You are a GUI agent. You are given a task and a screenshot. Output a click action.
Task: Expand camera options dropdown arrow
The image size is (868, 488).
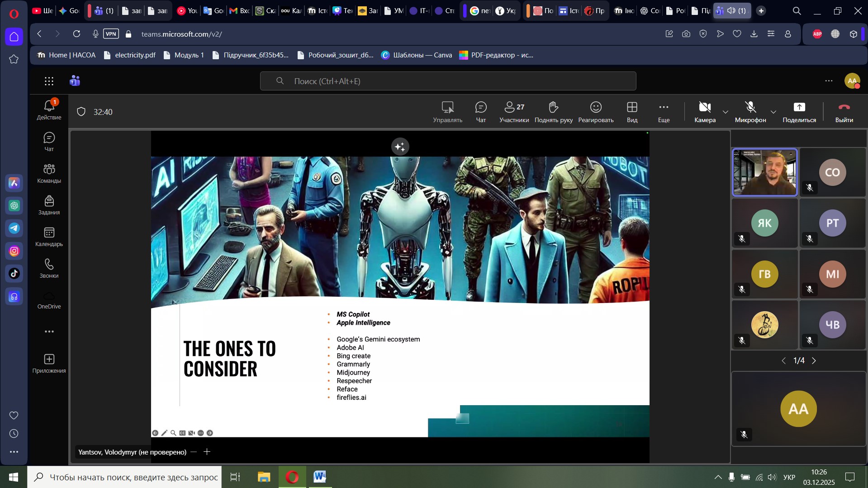tap(726, 112)
